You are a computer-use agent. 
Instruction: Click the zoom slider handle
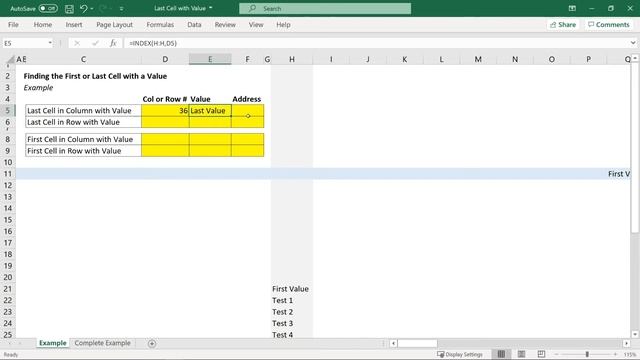[587, 354]
